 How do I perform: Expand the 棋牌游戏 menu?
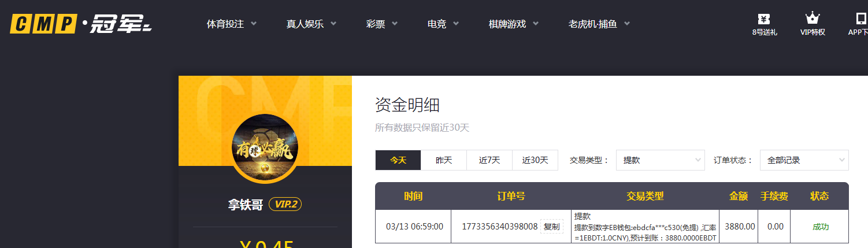tap(513, 24)
